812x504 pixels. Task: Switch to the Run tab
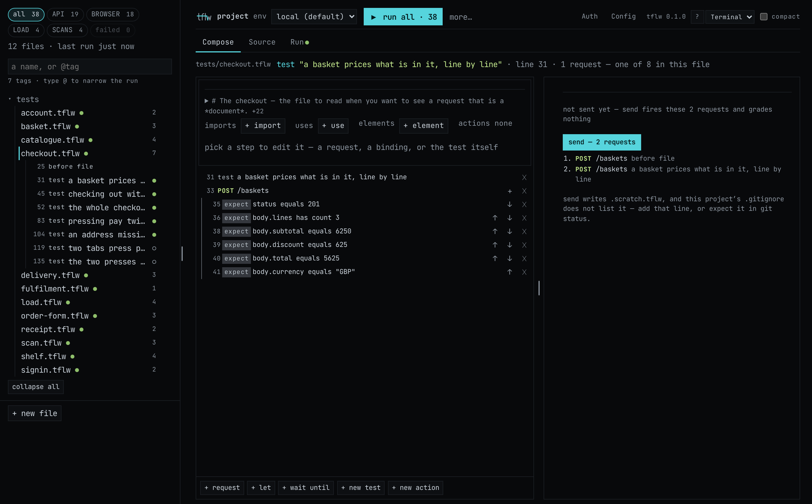(x=299, y=42)
